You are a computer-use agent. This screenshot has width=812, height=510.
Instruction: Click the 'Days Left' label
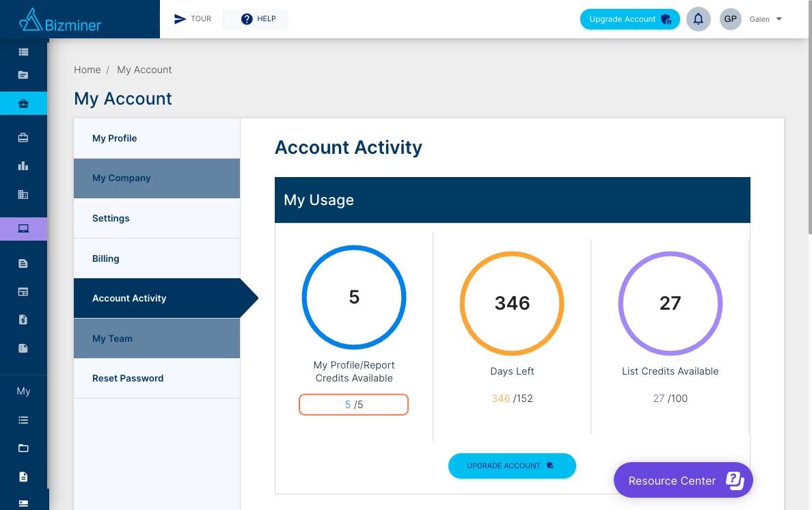(x=512, y=371)
